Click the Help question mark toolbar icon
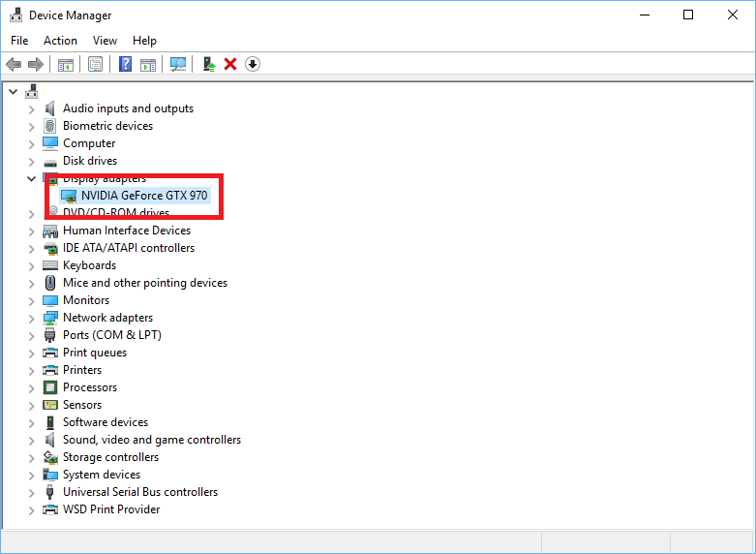756x554 pixels. pyautogui.click(x=125, y=64)
